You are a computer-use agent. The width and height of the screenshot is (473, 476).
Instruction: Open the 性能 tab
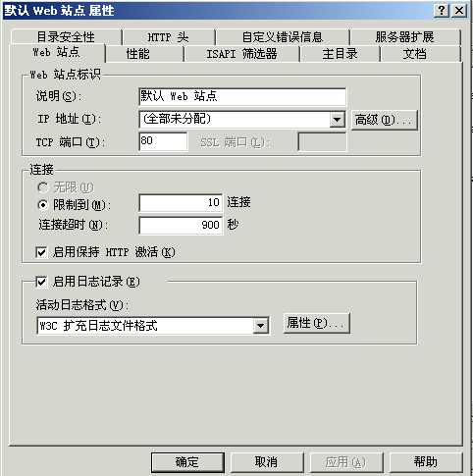coord(138,54)
